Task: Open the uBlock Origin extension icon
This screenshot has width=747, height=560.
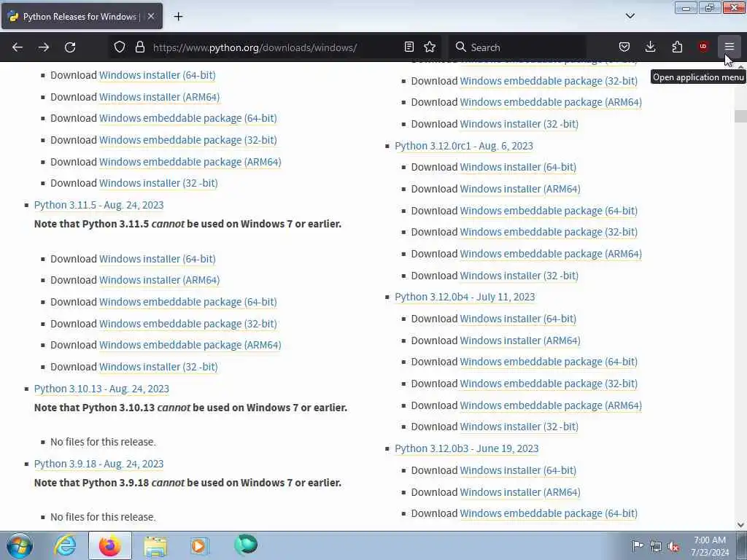Action: [x=703, y=47]
